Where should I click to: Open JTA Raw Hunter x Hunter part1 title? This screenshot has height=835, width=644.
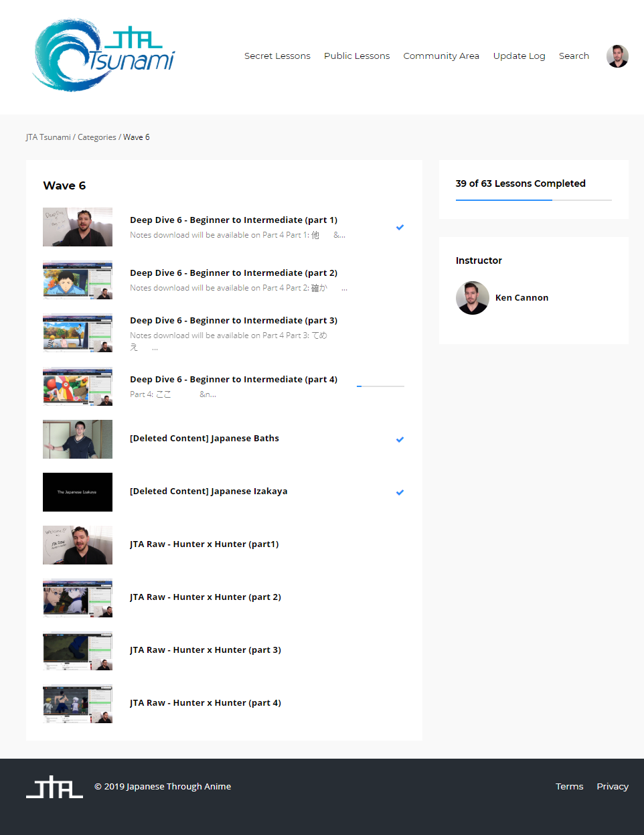point(204,544)
